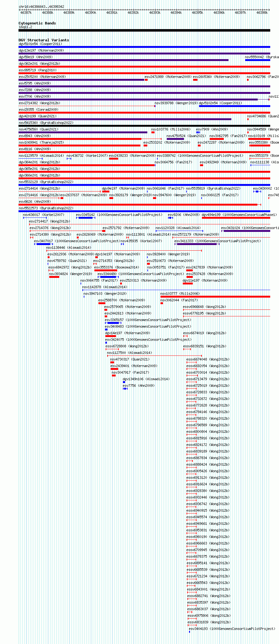Image resolution: width=279 pixels, height=644 pixels.
Task: Click dgv1349n106 (Alsmadi2014) label
Action: point(146,379)
